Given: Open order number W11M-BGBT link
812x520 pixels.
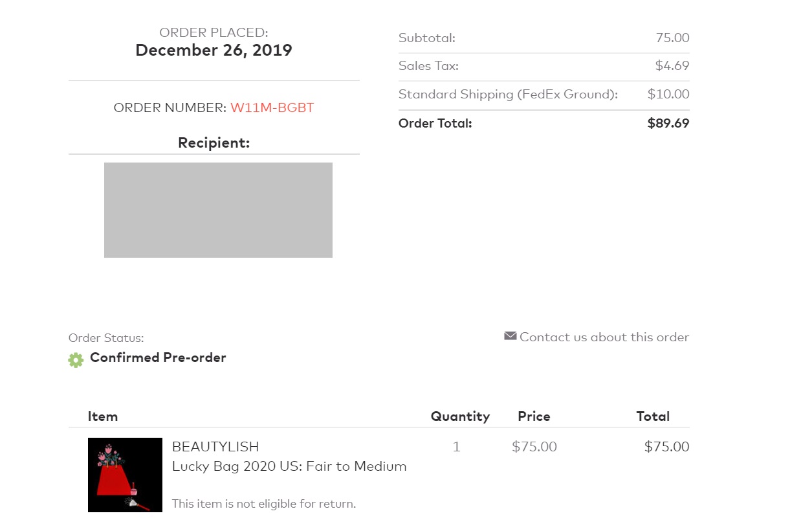Looking at the screenshot, I should [x=272, y=107].
